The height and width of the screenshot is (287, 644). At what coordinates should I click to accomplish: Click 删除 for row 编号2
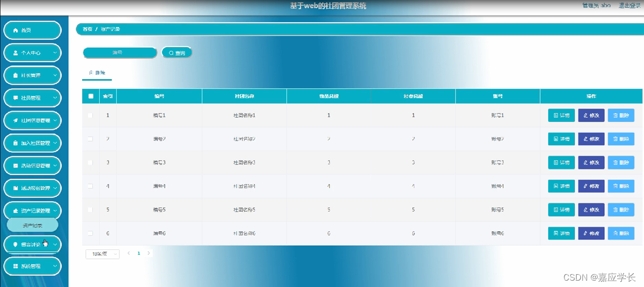pos(621,139)
